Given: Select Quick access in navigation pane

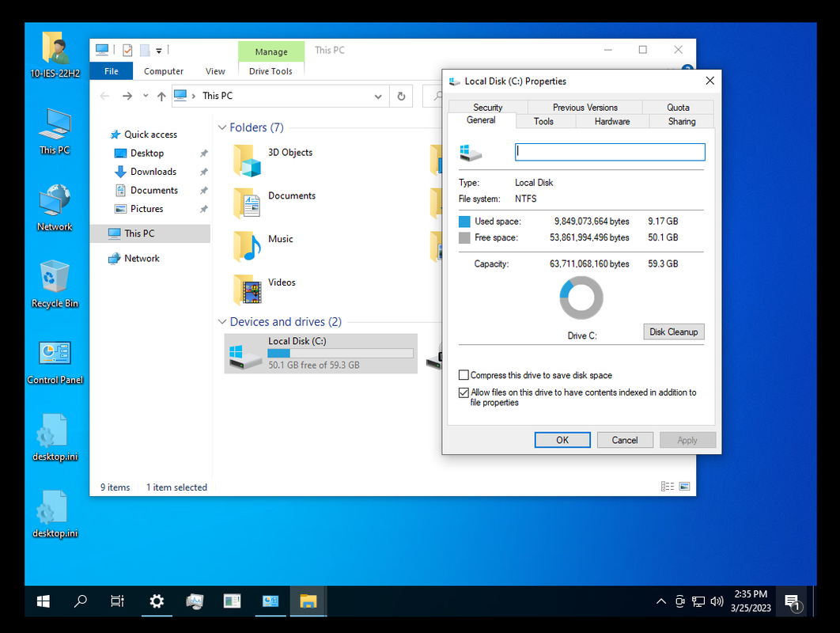Looking at the screenshot, I should tap(150, 135).
